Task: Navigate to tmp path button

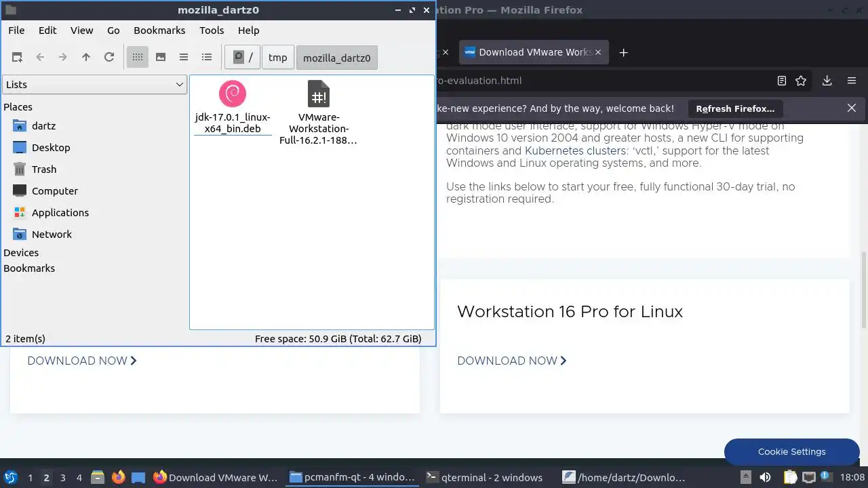Action: click(278, 58)
